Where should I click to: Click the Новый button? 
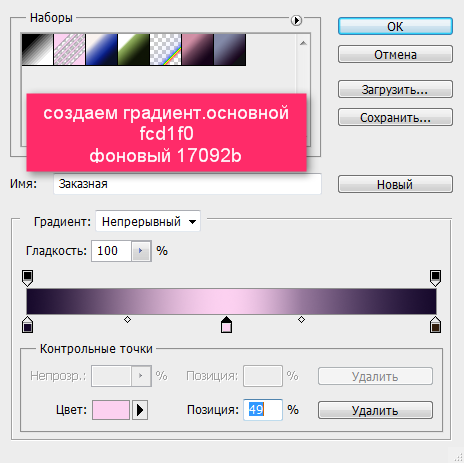click(x=395, y=184)
